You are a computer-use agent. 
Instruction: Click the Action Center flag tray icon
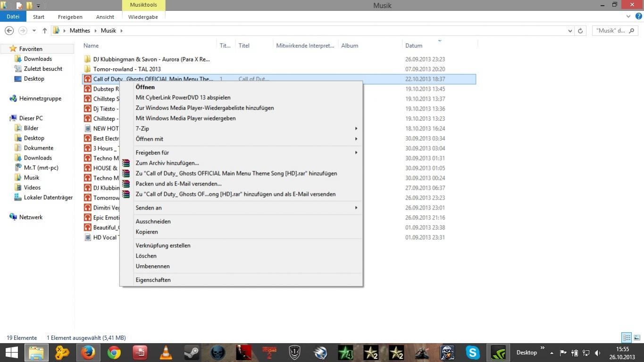pos(563,353)
